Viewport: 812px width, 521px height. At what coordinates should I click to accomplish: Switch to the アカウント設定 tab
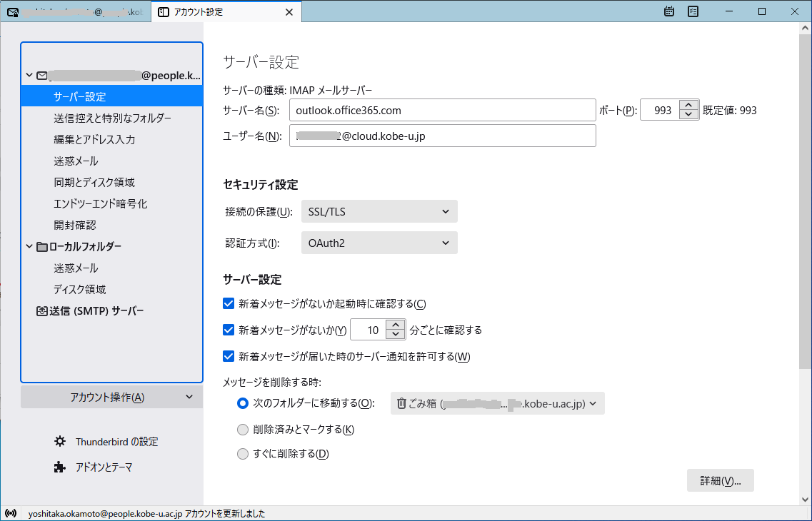coord(226,11)
